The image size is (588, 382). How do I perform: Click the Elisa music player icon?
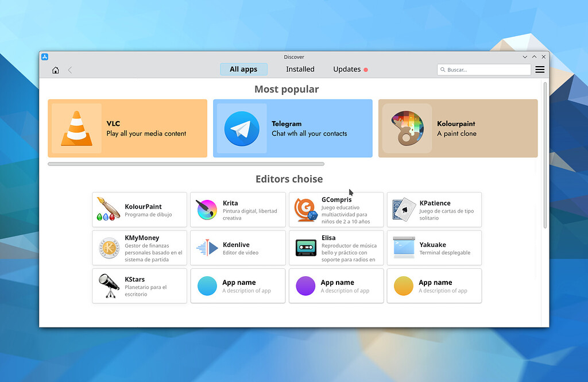(305, 248)
